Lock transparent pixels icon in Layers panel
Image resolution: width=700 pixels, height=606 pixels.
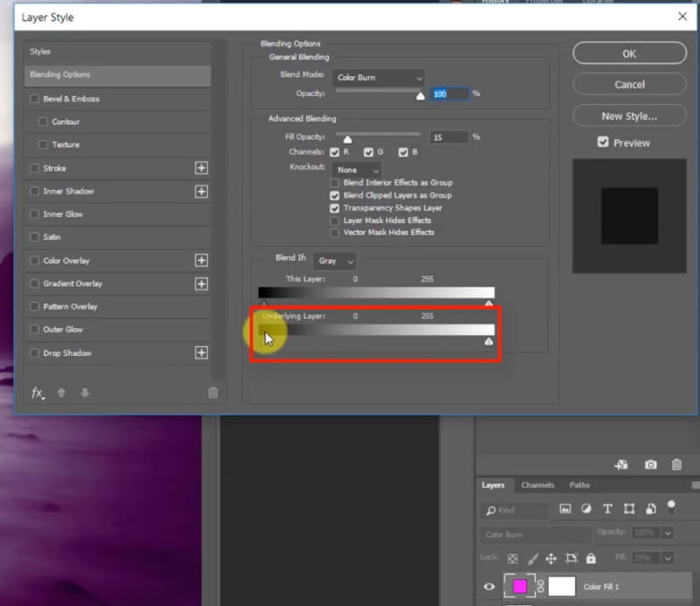pyautogui.click(x=513, y=558)
